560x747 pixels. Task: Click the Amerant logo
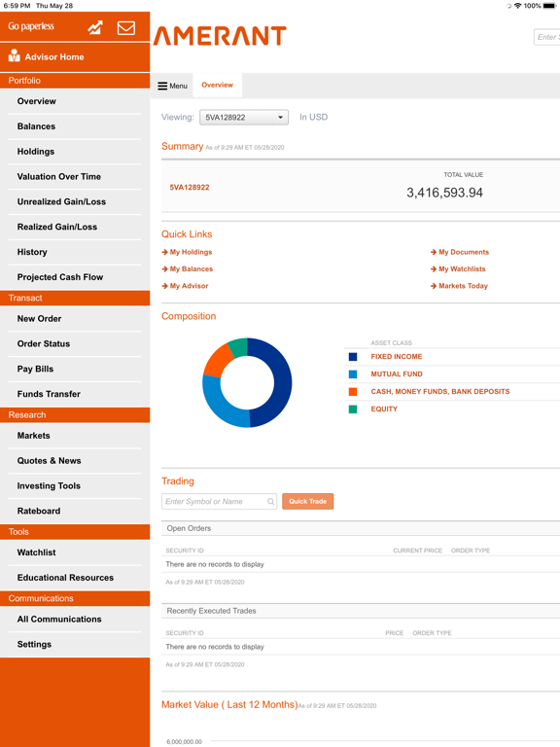(x=220, y=36)
